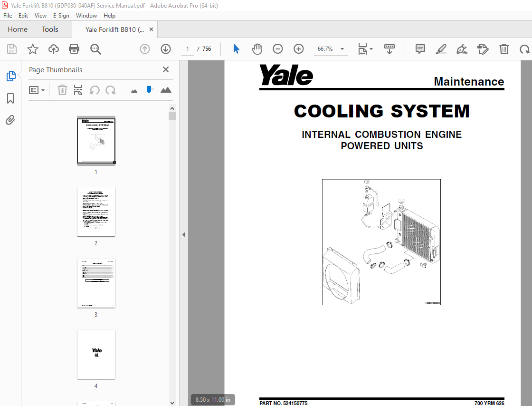Screen dimensions: 532x406
Task: Activate the Hand pan tool
Action: [257, 49]
